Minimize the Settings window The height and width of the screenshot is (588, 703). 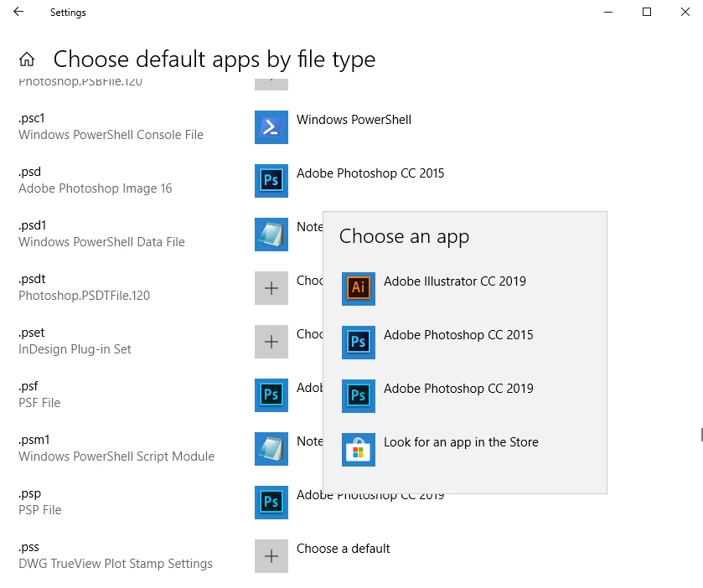608,12
